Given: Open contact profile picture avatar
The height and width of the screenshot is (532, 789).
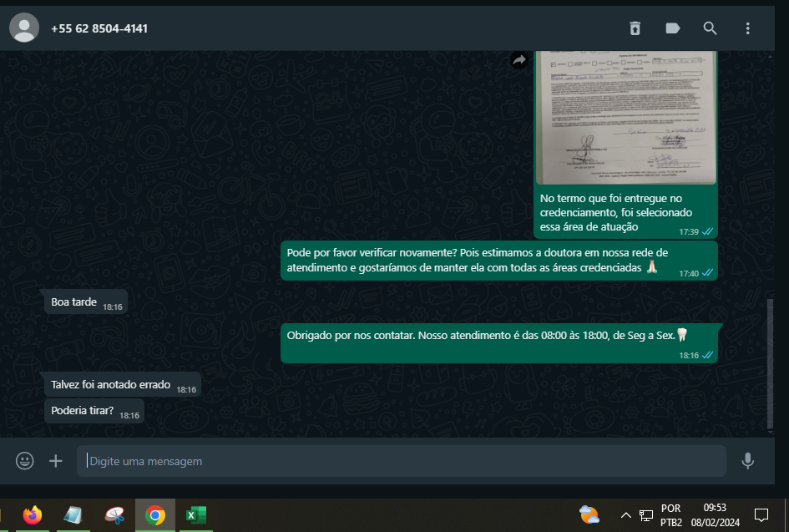Looking at the screenshot, I should tap(24, 28).
